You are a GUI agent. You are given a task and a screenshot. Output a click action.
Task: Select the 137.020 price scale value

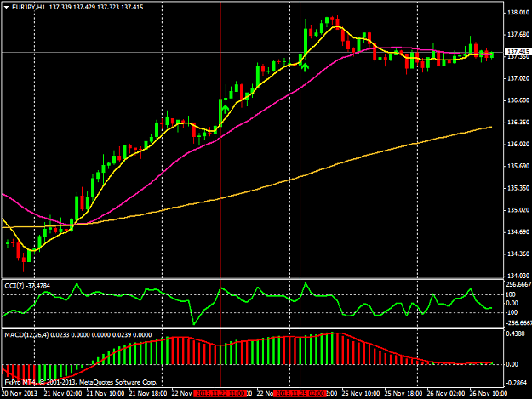(x=518, y=78)
